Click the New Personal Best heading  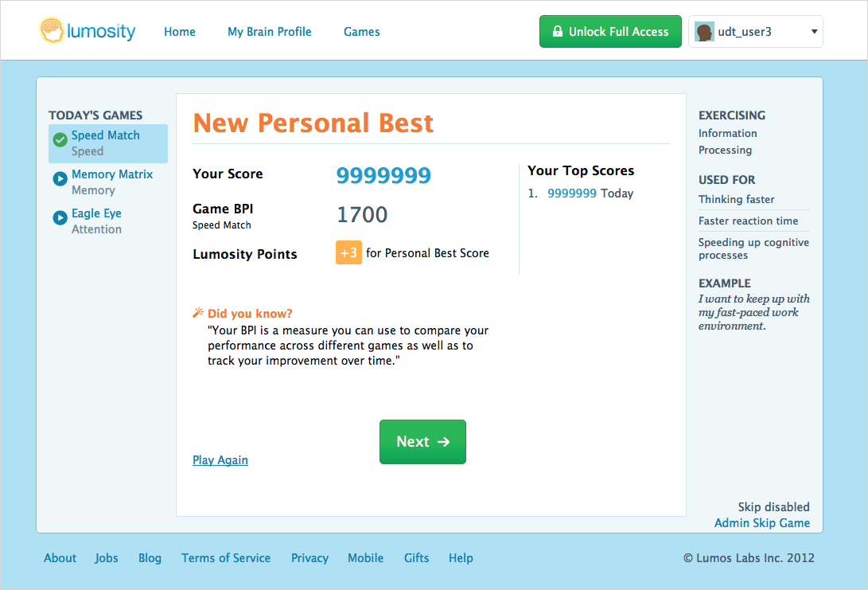[x=313, y=123]
